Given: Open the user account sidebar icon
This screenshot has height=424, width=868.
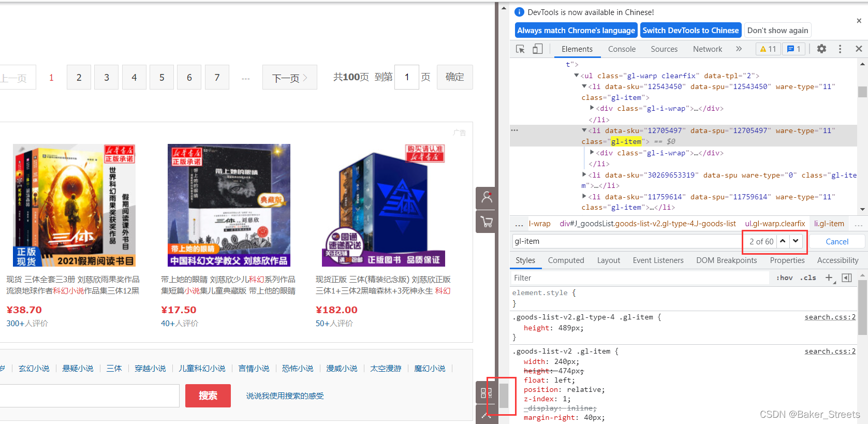Looking at the screenshot, I should click(487, 198).
